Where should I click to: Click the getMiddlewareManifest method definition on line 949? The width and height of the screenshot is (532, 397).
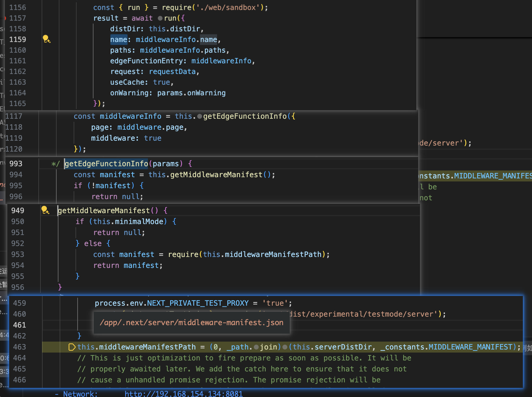pos(104,211)
